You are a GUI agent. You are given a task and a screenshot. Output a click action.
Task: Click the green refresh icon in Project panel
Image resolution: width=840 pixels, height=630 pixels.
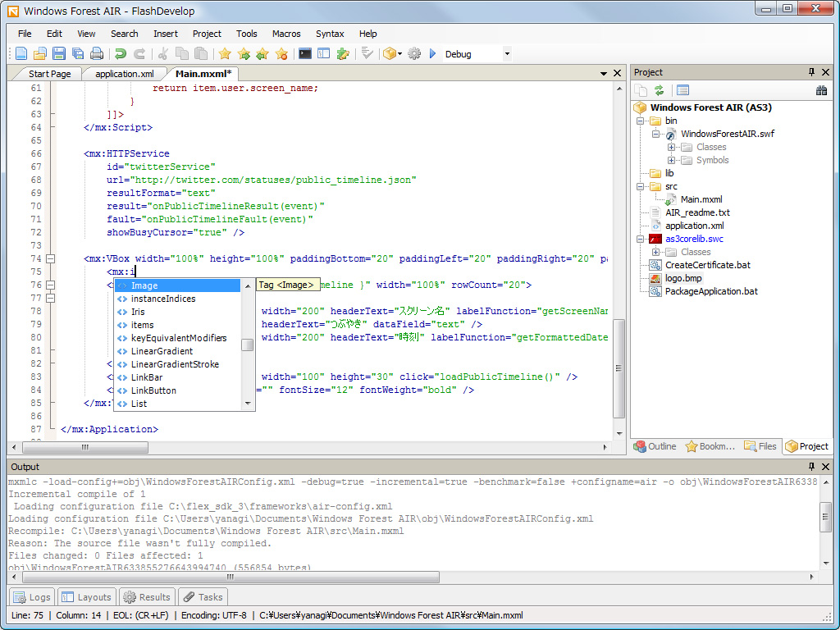(x=659, y=90)
